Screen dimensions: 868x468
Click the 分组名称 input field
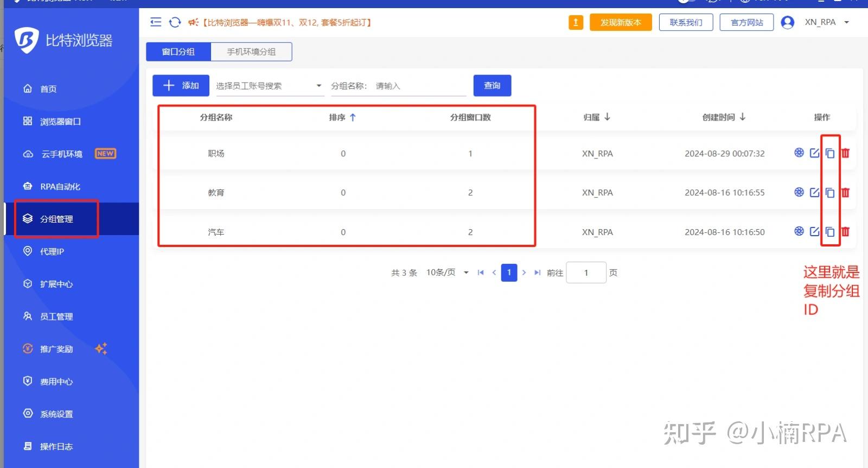point(420,86)
